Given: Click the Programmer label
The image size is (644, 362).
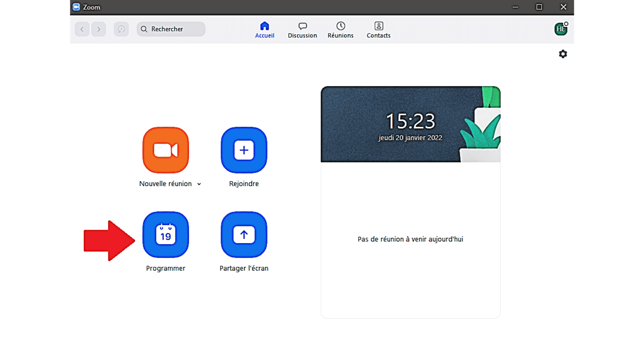Looking at the screenshot, I should click(166, 268).
